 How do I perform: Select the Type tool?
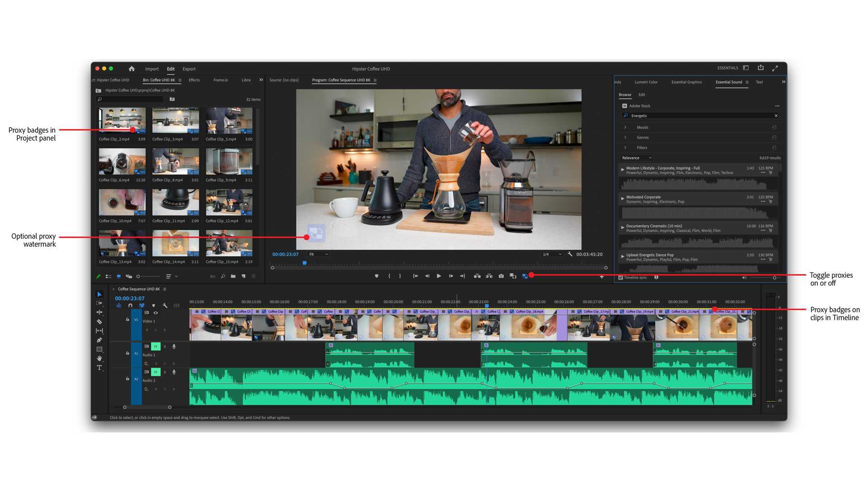coord(99,368)
